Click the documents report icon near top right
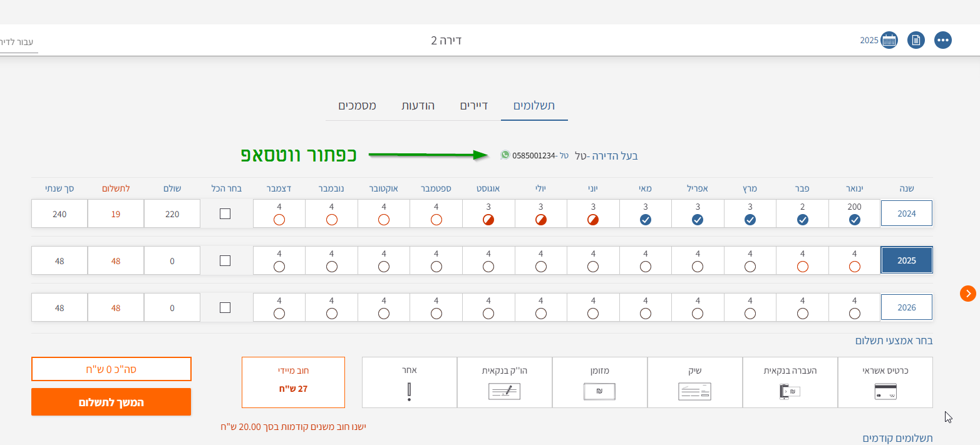Screen dimensions: 980x445 tap(916, 39)
